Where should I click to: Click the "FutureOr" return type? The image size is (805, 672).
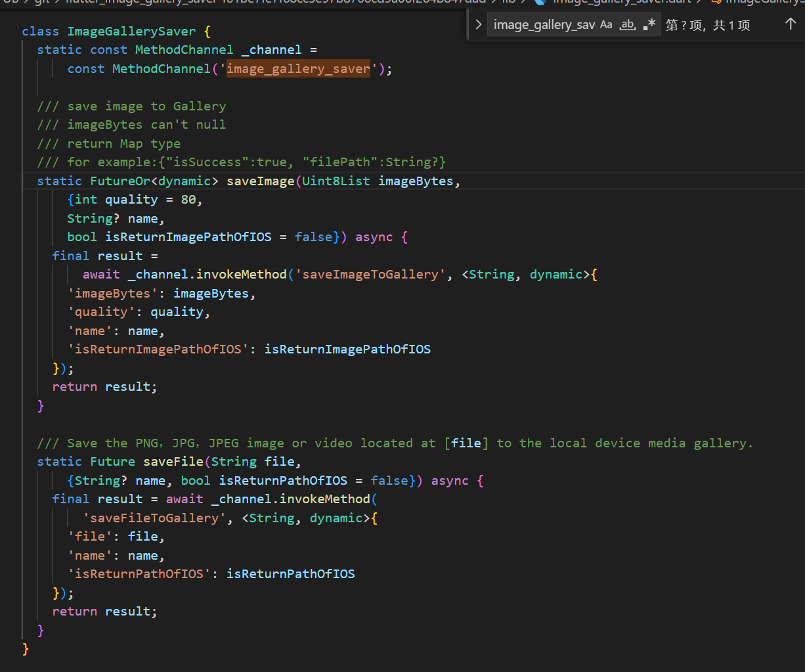point(120,181)
